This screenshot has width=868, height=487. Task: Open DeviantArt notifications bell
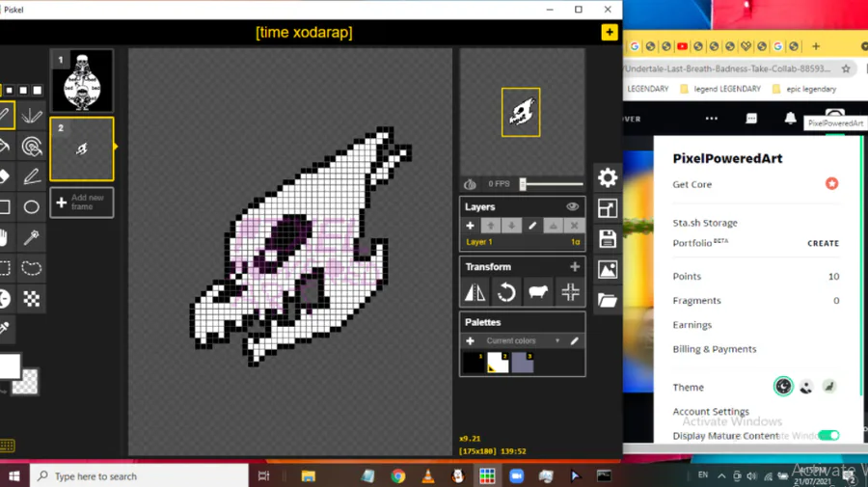pyautogui.click(x=790, y=118)
